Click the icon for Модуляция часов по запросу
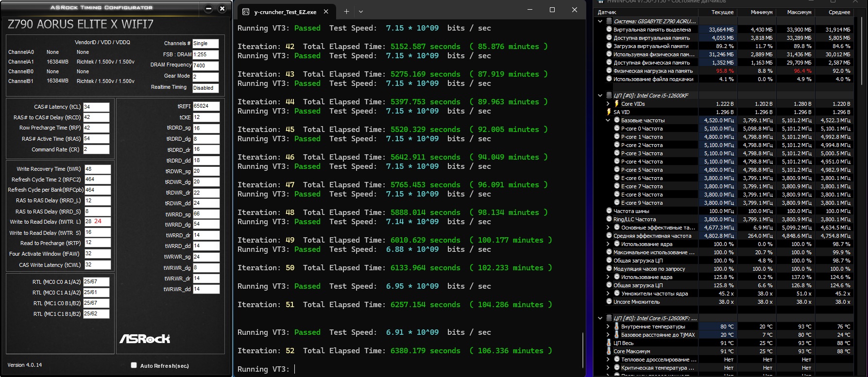868x377 pixels. (x=609, y=269)
